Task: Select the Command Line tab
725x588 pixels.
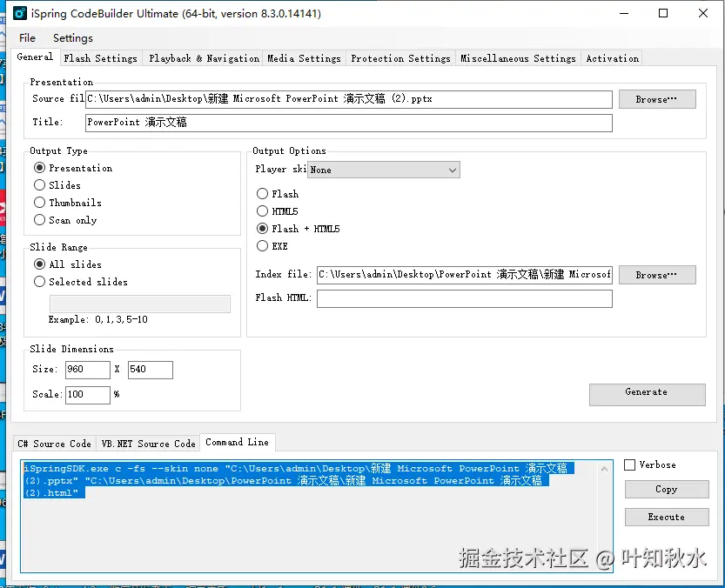Action: [238, 442]
